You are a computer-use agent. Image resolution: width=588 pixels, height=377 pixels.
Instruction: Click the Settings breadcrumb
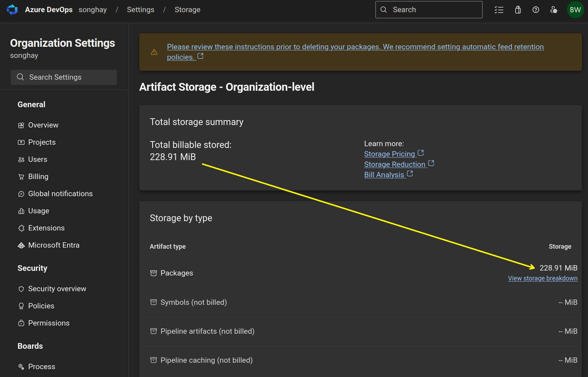tap(141, 10)
